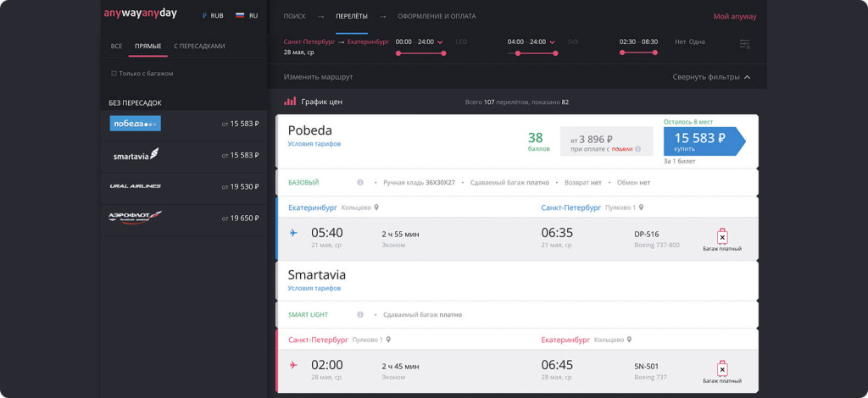Open the RU language selector with flag
This screenshot has height=398, width=868.
pos(247,16)
